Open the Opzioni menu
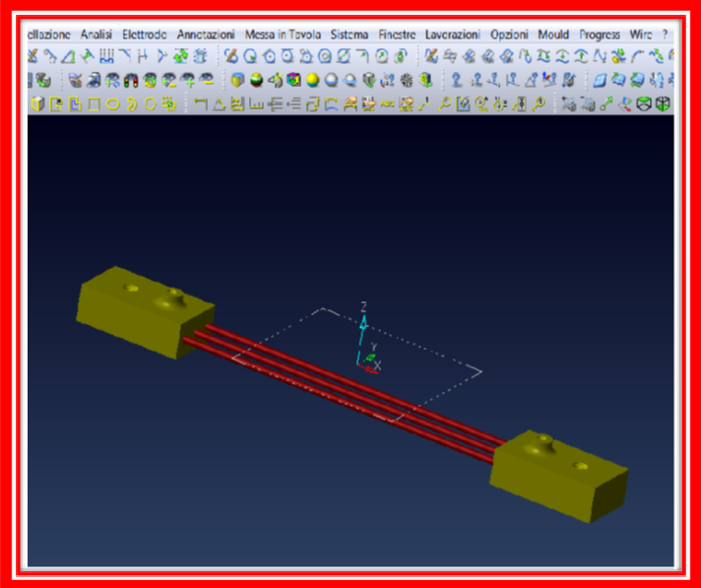 [509, 33]
